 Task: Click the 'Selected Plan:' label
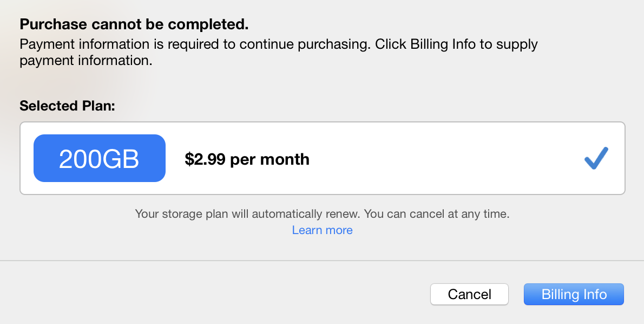pos(67,106)
